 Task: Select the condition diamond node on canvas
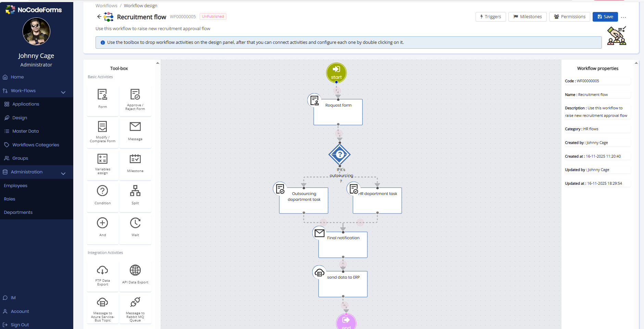coord(339,155)
